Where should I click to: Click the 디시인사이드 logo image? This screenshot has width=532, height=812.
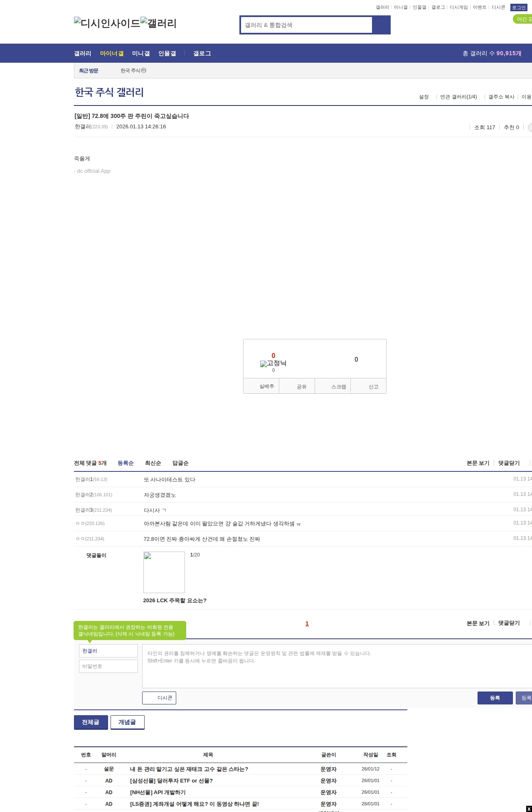(107, 23)
